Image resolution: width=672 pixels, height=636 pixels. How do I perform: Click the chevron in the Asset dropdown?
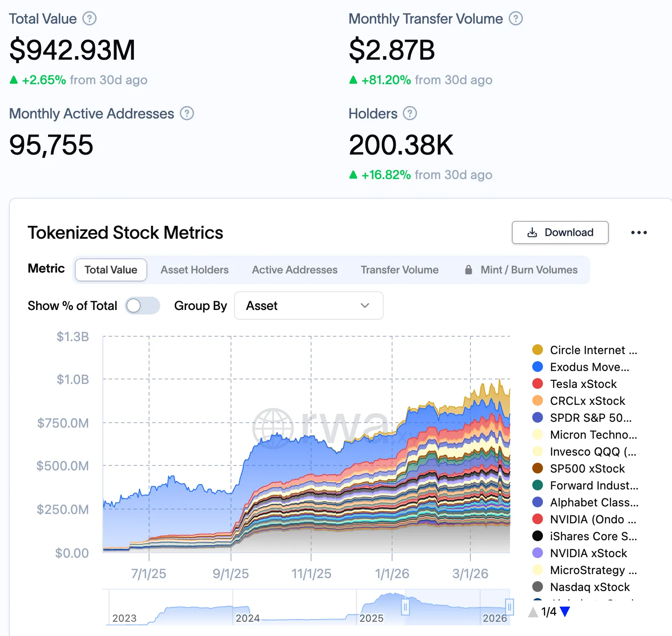click(365, 306)
